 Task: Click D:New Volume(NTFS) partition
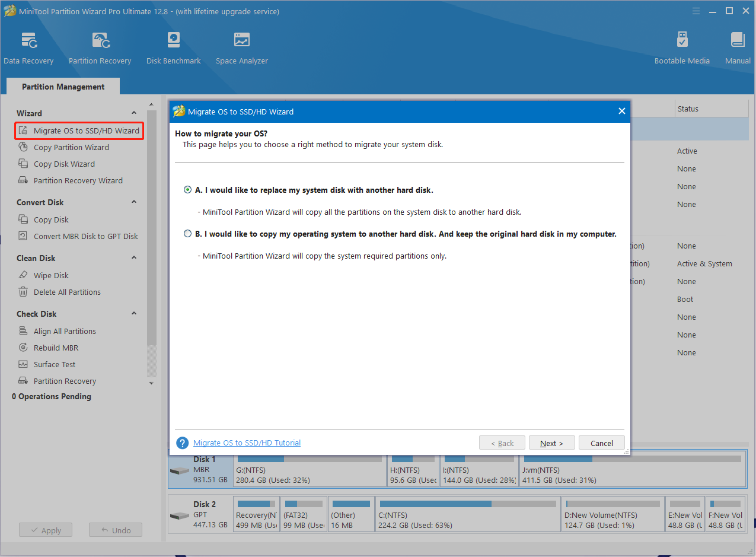tap(613, 514)
